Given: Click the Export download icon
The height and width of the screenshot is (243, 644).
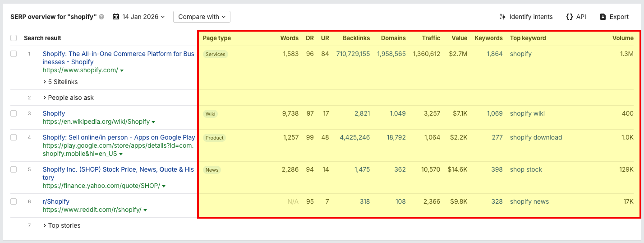Looking at the screenshot, I should click(x=603, y=17).
